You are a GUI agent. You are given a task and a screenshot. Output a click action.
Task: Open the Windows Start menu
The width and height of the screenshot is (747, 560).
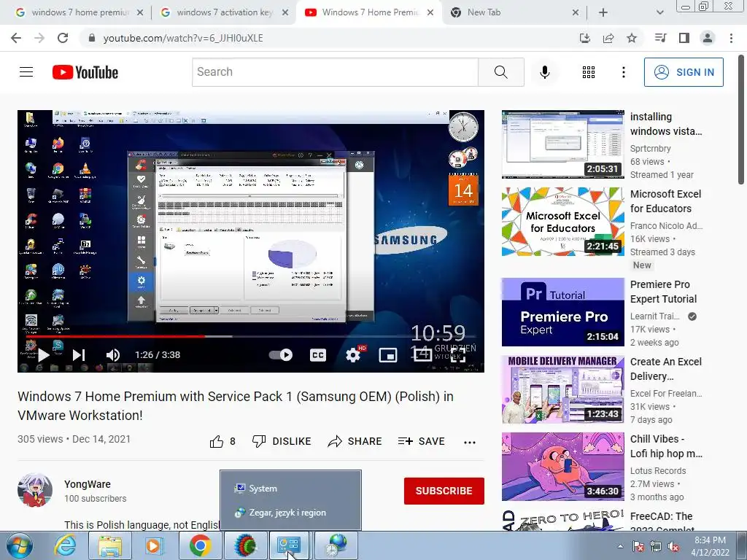pyautogui.click(x=20, y=546)
